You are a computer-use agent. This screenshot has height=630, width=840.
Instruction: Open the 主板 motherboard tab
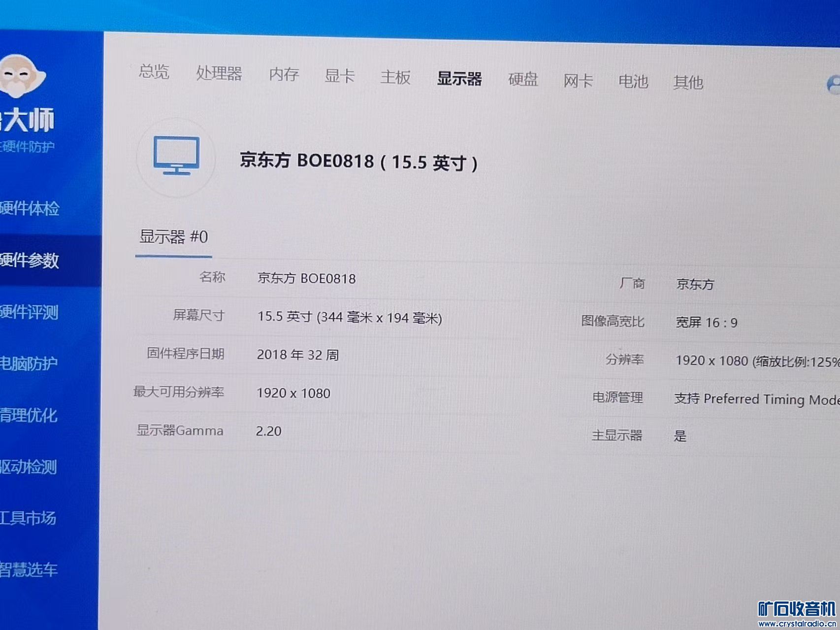click(x=395, y=77)
